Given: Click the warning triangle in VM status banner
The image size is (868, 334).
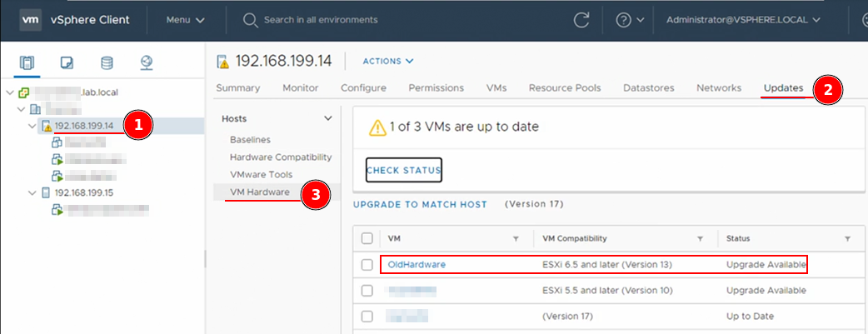Looking at the screenshot, I should point(377,127).
